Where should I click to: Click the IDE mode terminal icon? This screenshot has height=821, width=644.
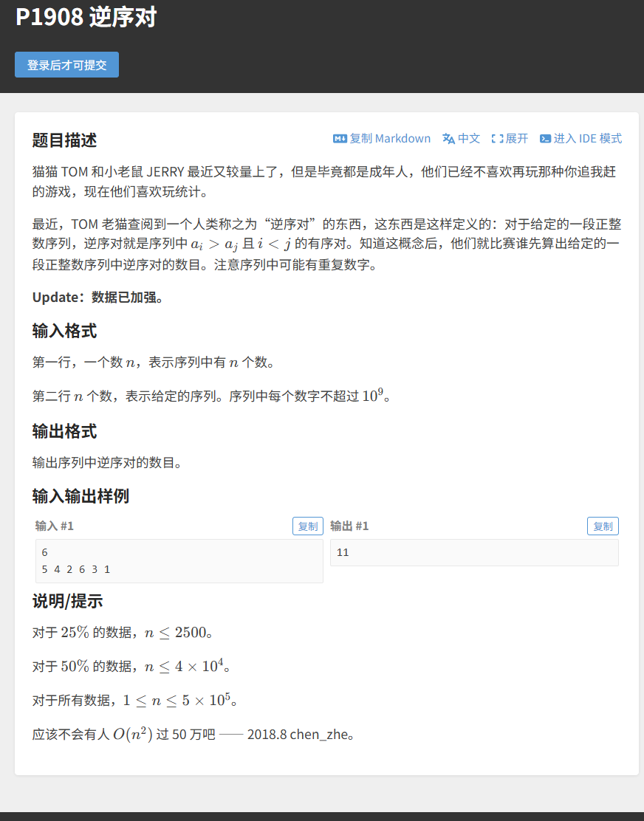coord(546,139)
